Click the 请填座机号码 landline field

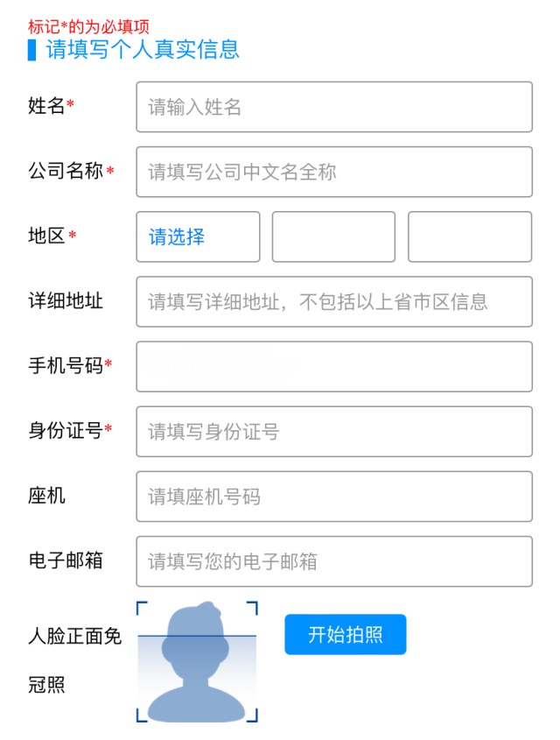click(334, 497)
